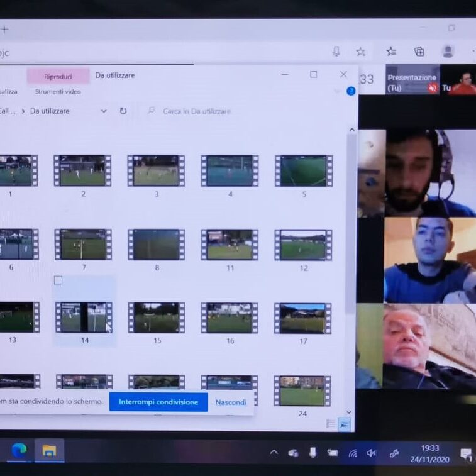
Task: Select video thumbnail number 16
Action: (x=230, y=318)
